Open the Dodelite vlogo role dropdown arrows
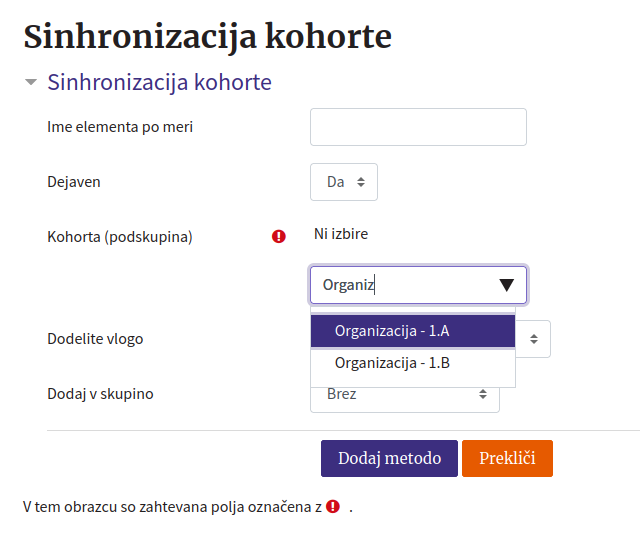The width and height of the screenshot is (640, 545). point(534,339)
